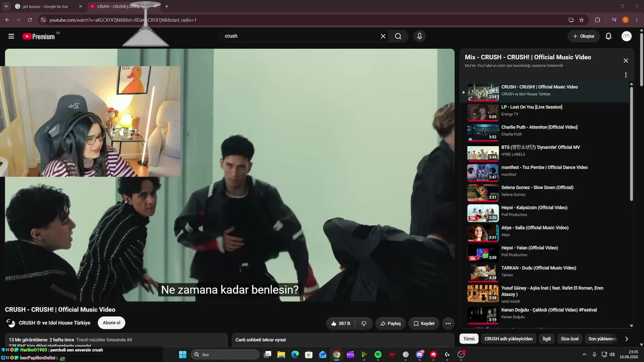
Task: View site information in the address bar
Action: (43, 20)
